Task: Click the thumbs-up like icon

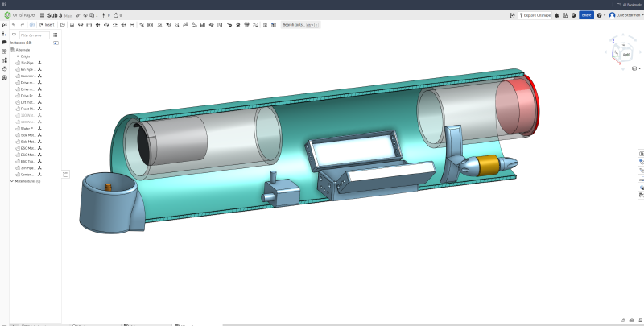Action: pyautogui.click(x=116, y=15)
